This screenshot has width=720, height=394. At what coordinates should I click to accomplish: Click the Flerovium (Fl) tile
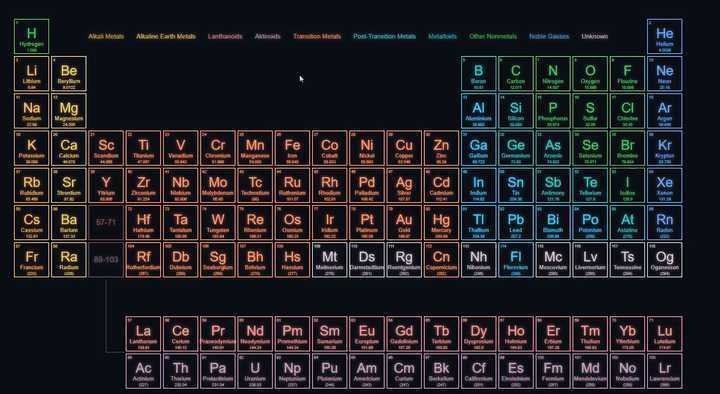pyautogui.click(x=516, y=260)
